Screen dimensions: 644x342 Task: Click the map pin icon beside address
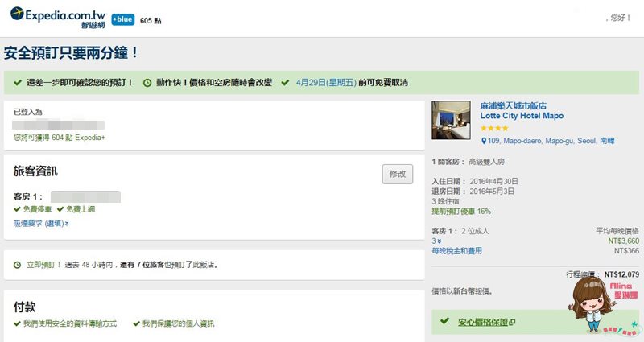484,142
